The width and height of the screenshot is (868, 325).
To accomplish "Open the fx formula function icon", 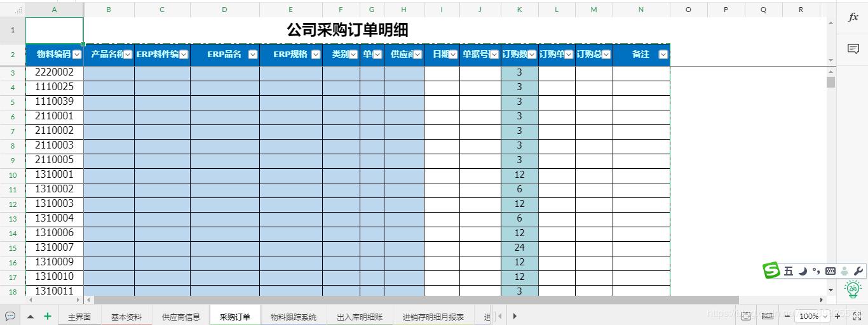I will [853, 18].
